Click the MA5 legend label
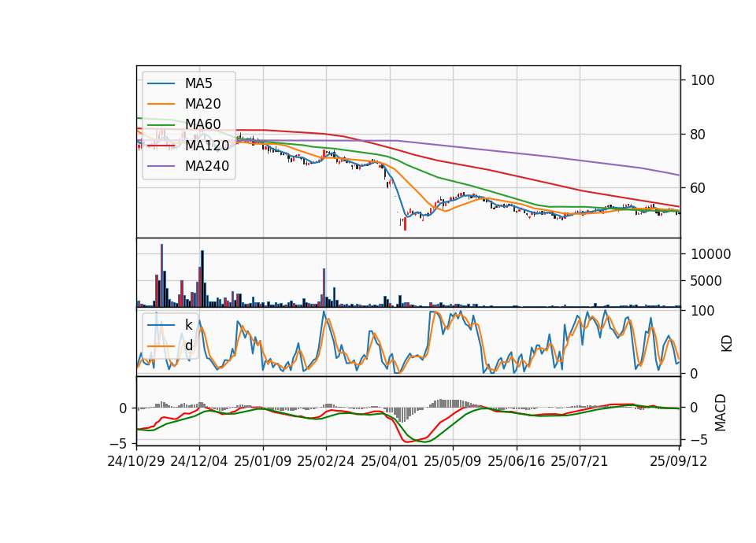756x543 pixels. (198, 83)
